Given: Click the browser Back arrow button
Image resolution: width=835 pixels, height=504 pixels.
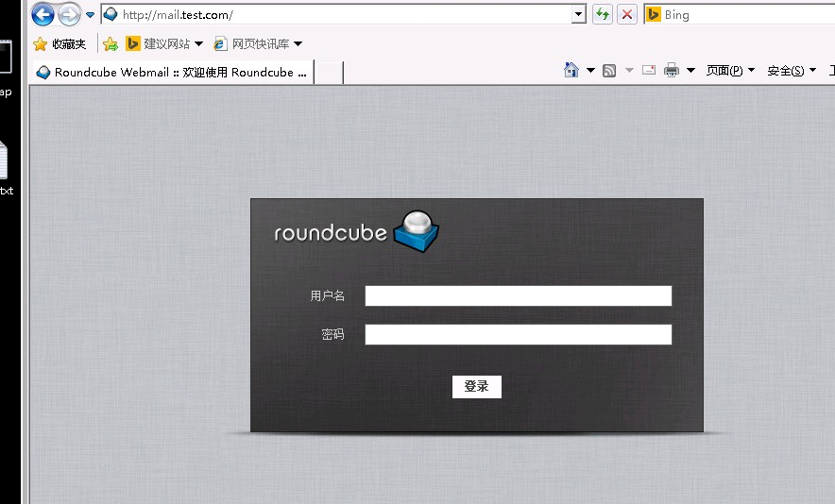Looking at the screenshot, I should pyautogui.click(x=43, y=14).
